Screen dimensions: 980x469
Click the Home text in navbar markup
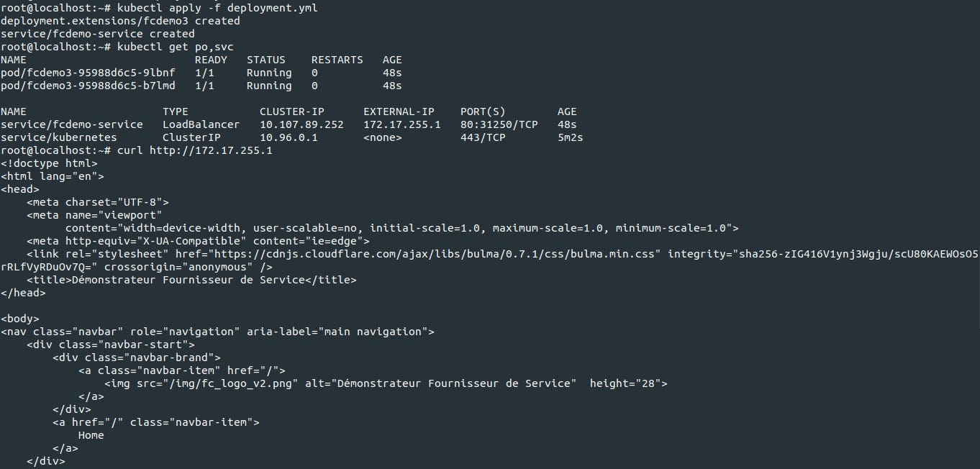tap(91, 435)
